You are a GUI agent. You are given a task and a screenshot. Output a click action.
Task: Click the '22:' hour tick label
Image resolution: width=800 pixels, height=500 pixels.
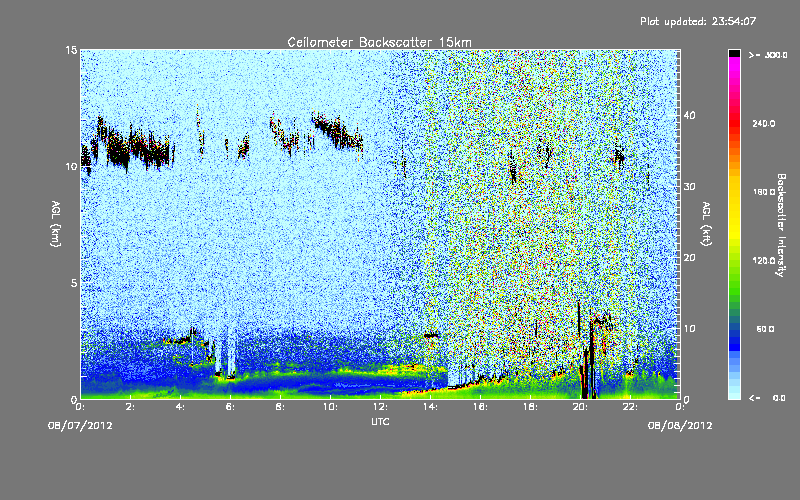point(630,407)
